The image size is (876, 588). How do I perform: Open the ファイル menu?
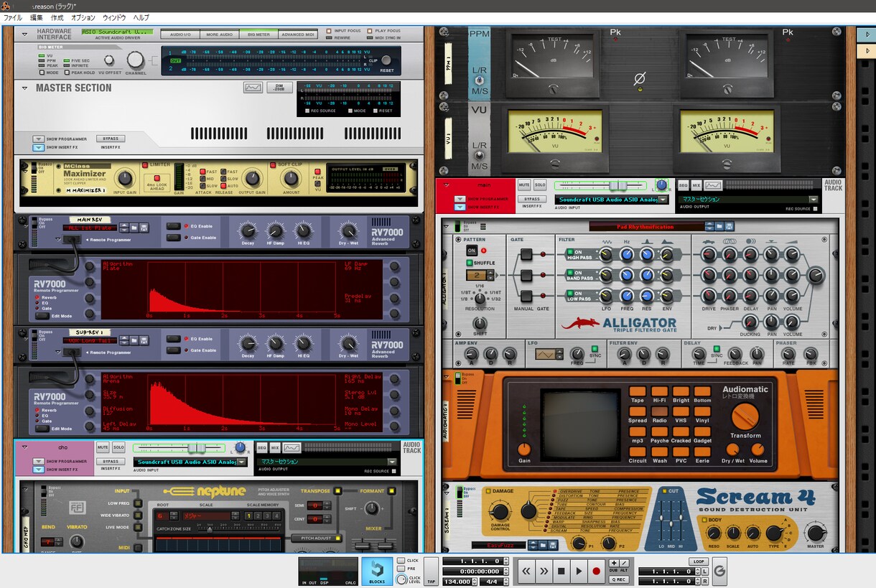[x=13, y=17]
